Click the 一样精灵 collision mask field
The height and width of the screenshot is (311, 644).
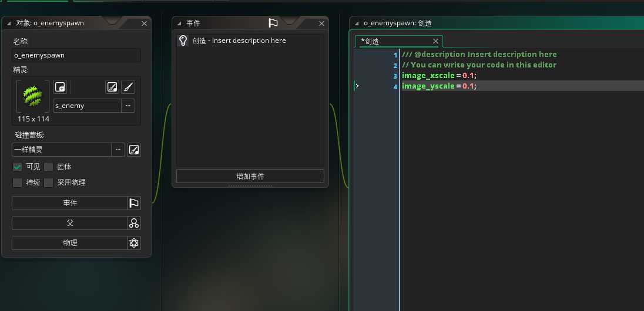click(62, 150)
